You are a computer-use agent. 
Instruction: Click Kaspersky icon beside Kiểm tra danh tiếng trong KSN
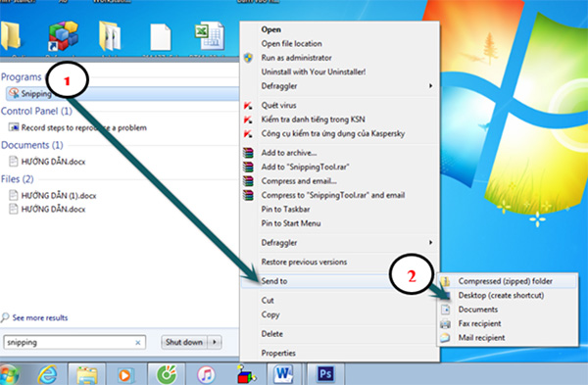(248, 120)
